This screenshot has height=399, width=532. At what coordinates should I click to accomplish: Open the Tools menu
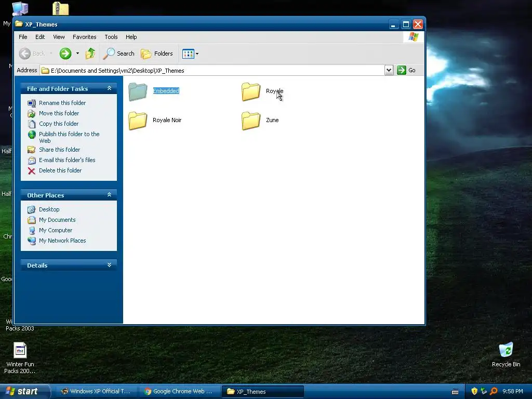click(111, 37)
